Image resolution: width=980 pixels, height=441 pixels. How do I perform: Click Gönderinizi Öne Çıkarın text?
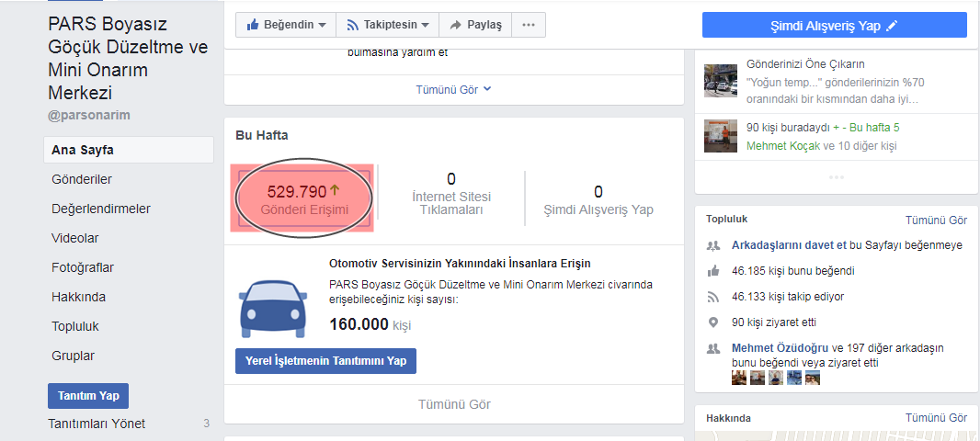[807, 64]
